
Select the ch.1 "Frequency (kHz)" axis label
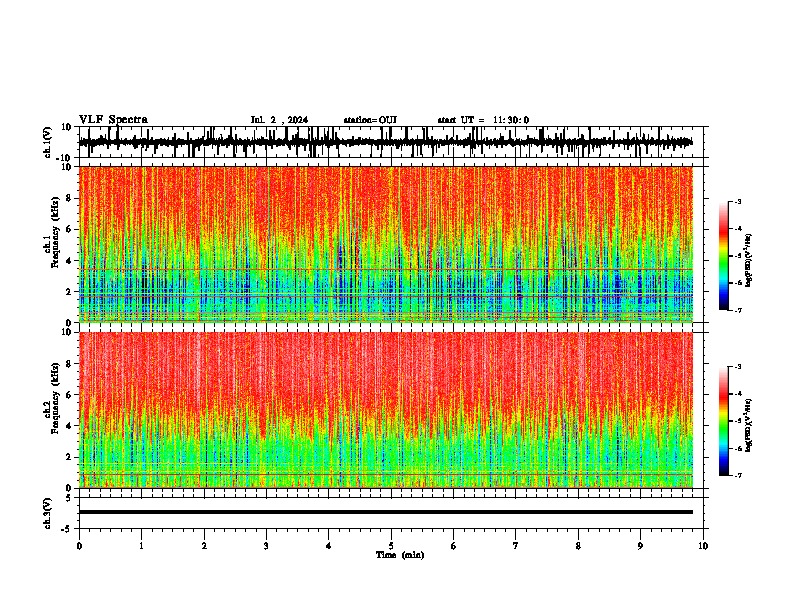click(56, 232)
